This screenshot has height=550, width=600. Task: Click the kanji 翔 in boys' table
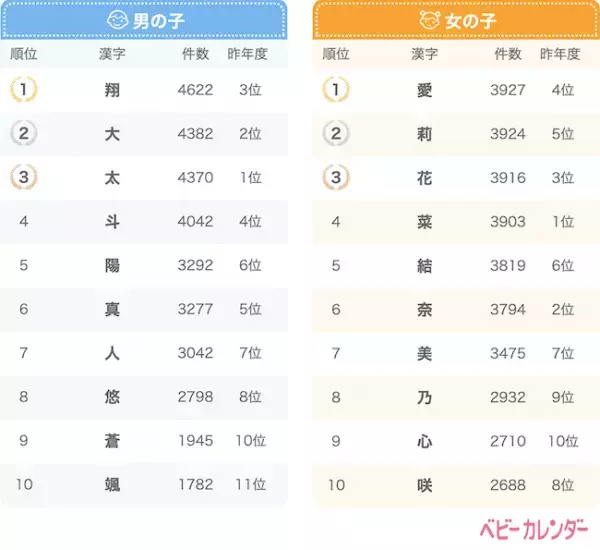(112, 90)
